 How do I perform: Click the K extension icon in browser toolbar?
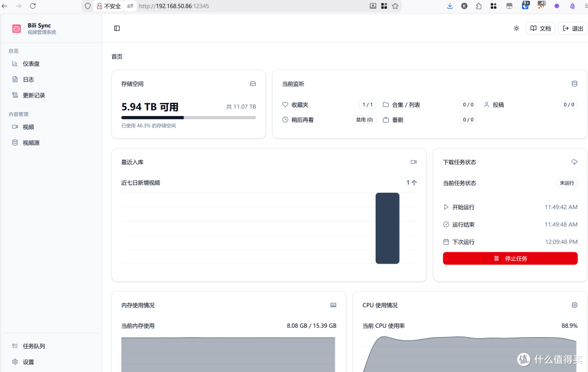coord(464,6)
